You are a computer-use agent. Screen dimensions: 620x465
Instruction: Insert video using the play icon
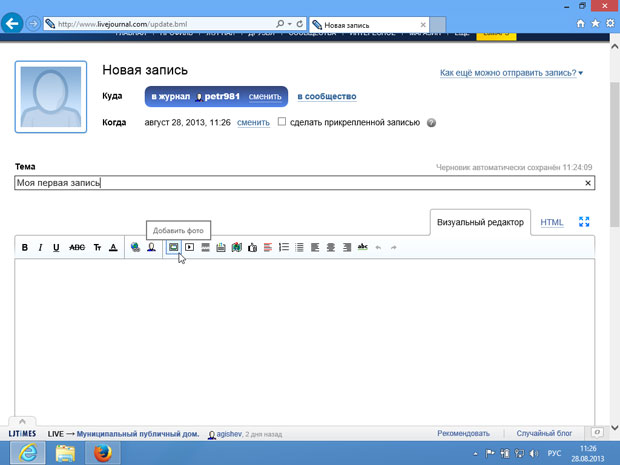click(x=189, y=247)
